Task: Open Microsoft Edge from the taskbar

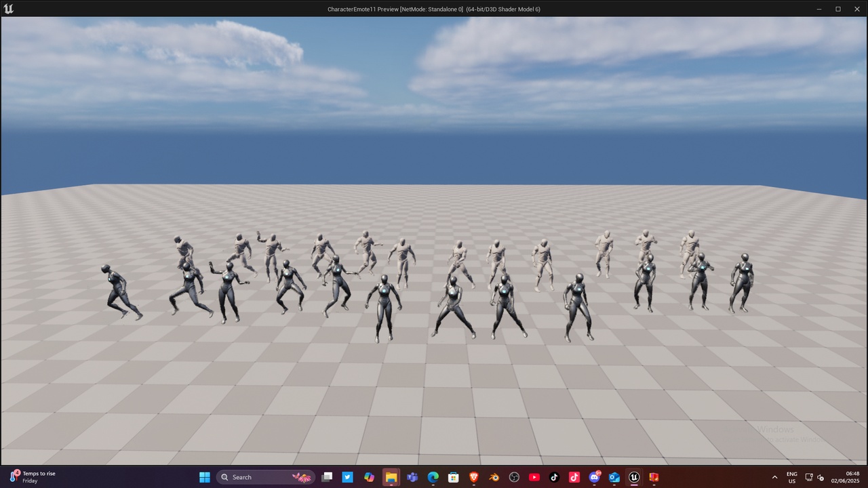Action: pos(433,477)
